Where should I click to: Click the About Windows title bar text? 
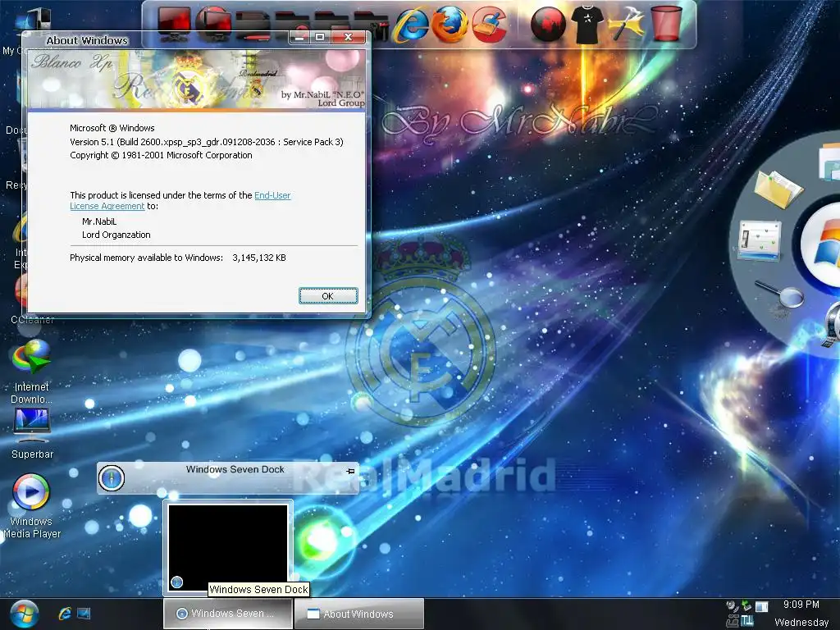click(x=87, y=41)
